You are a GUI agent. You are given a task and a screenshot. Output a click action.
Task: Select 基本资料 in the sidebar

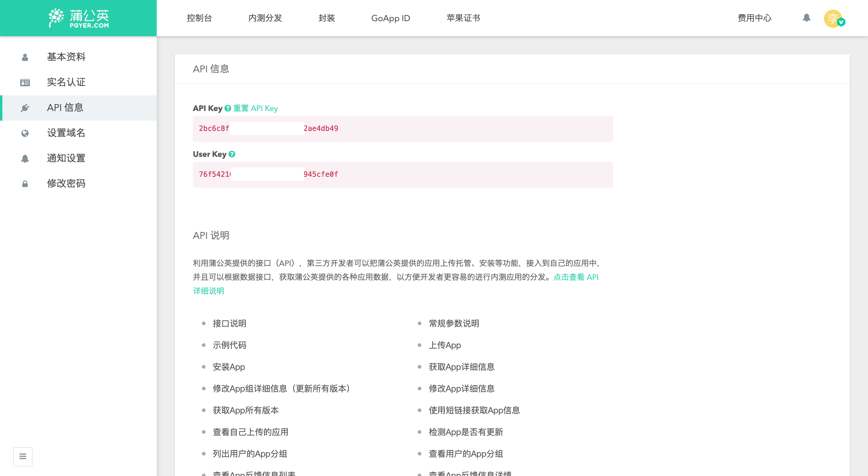click(78, 57)
